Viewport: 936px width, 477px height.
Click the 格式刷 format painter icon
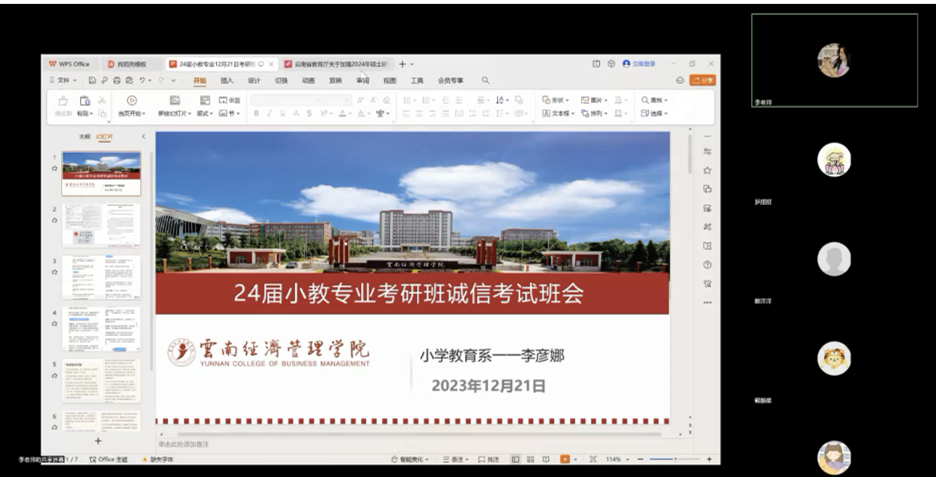pos(63,101)
